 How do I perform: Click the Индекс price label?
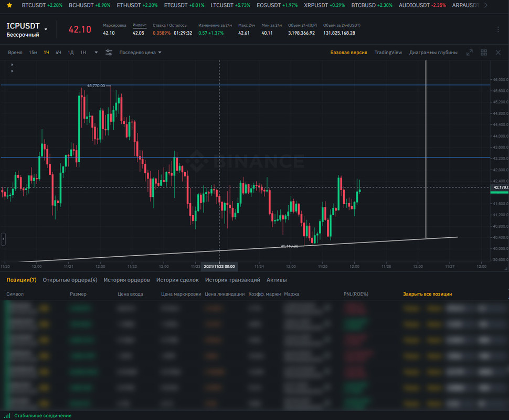[139, 25]
